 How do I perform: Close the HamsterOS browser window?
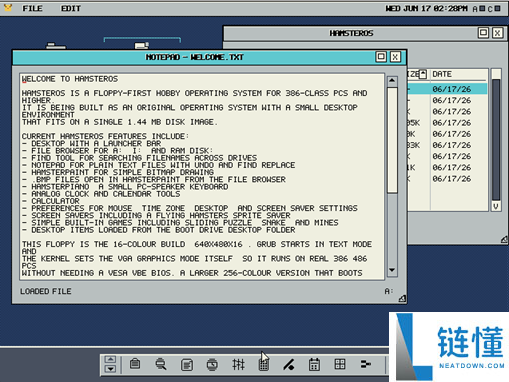point(497,33)
